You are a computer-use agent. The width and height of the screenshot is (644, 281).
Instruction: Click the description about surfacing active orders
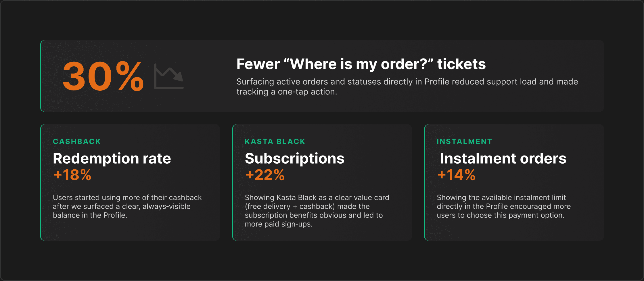coord(407,87)
